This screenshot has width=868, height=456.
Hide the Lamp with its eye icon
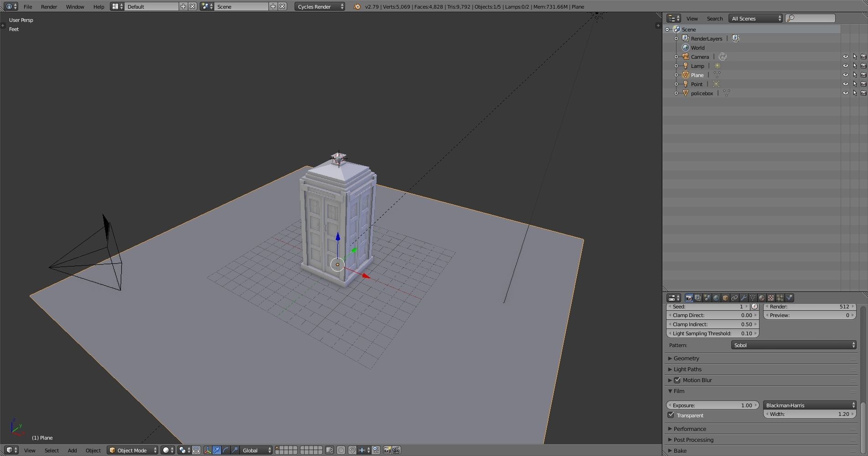[x=845, y=66]
